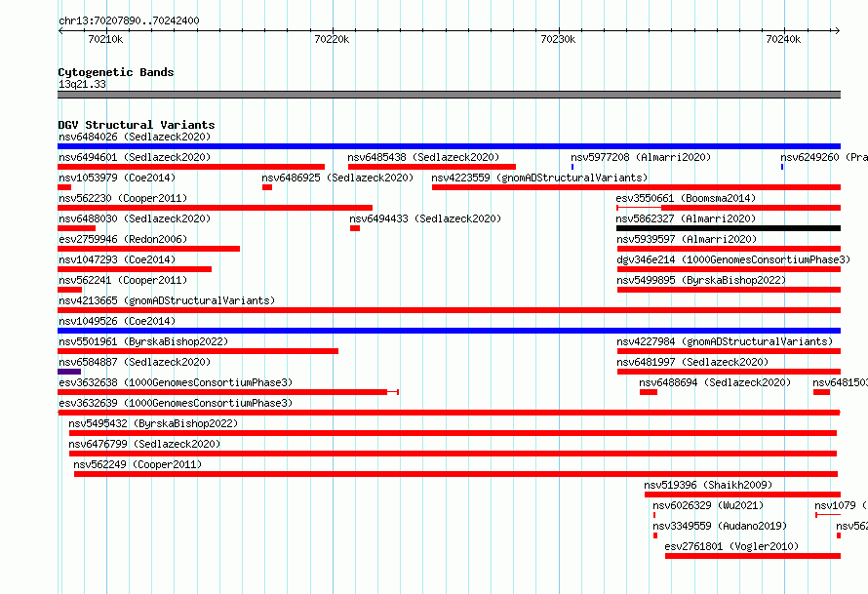
Task: Click the nsv5939597 (Almarri2020) label
Action: [687, 239]
